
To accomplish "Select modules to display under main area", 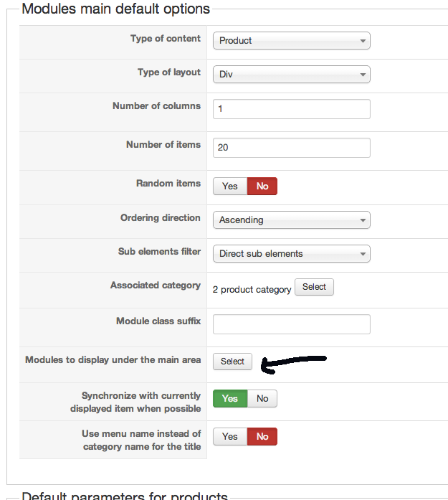I will coord(232,362).
